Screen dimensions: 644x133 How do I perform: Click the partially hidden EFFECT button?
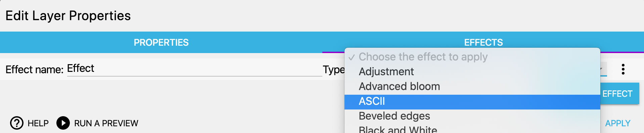tap(619, 94)
